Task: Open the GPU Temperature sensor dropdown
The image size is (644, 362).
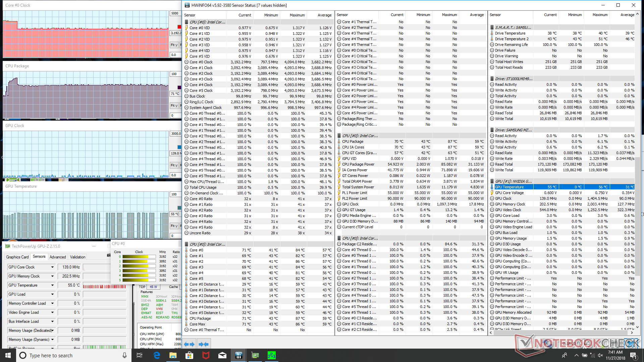Action: [x=52, y=285]
